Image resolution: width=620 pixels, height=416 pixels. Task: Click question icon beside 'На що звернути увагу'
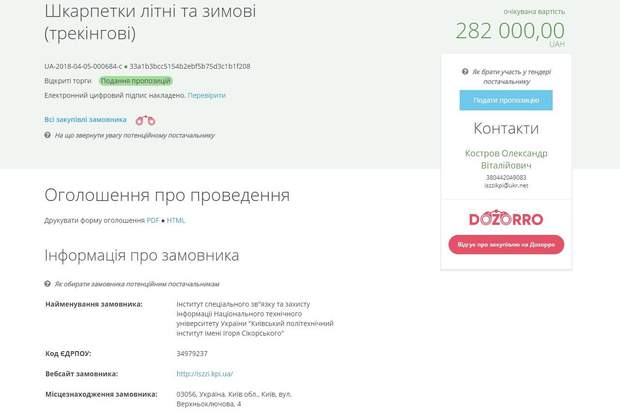(x=48, y=134)
